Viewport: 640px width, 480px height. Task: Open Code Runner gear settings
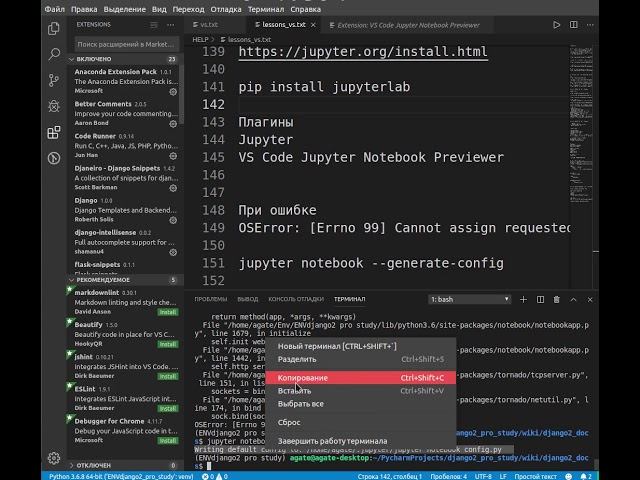173,156
